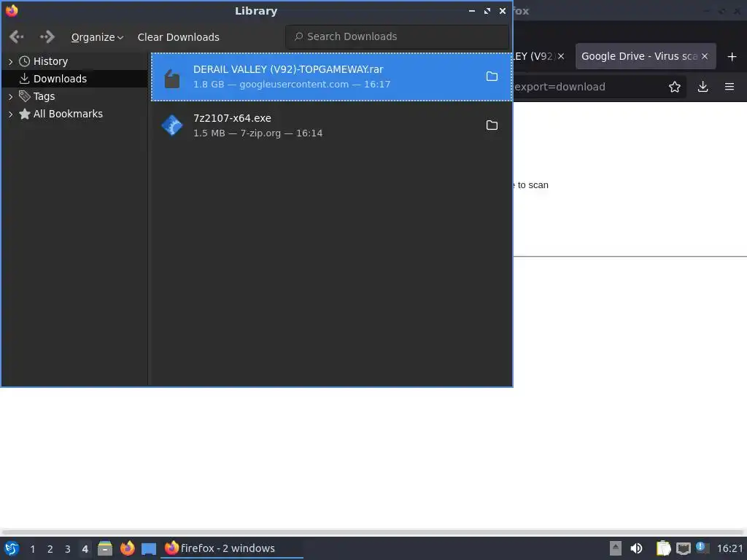Select Tags in the sidebar

pyautogui.click(x=44, y=96)
